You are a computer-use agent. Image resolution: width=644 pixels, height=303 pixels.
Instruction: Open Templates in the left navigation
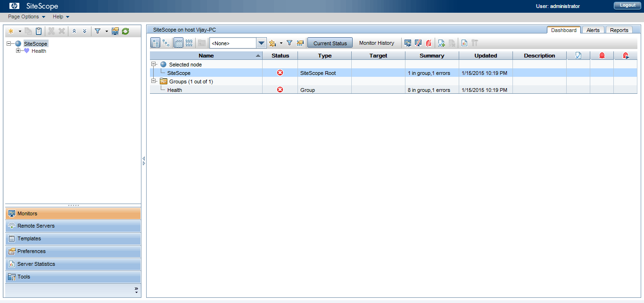[x=73, y=239]
